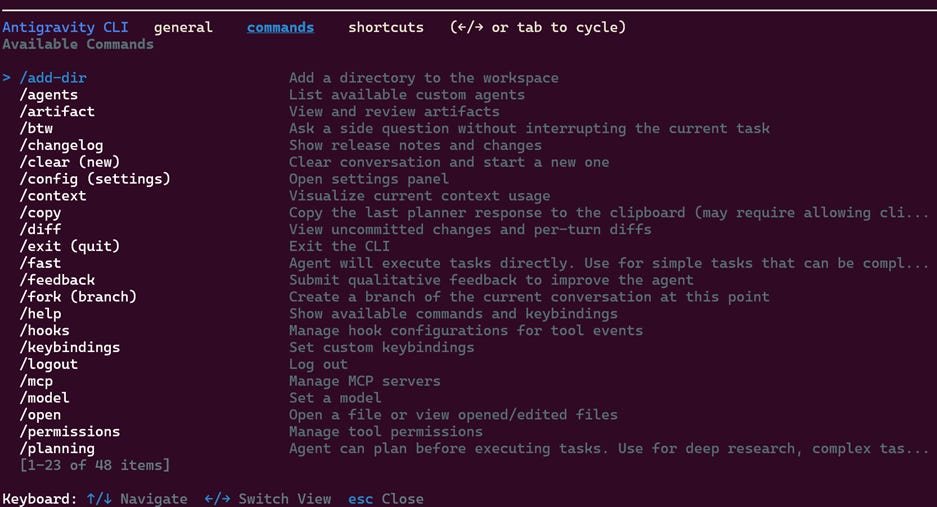Select the /permissions command
Screen dimensions: 937x507
(69, 431)
